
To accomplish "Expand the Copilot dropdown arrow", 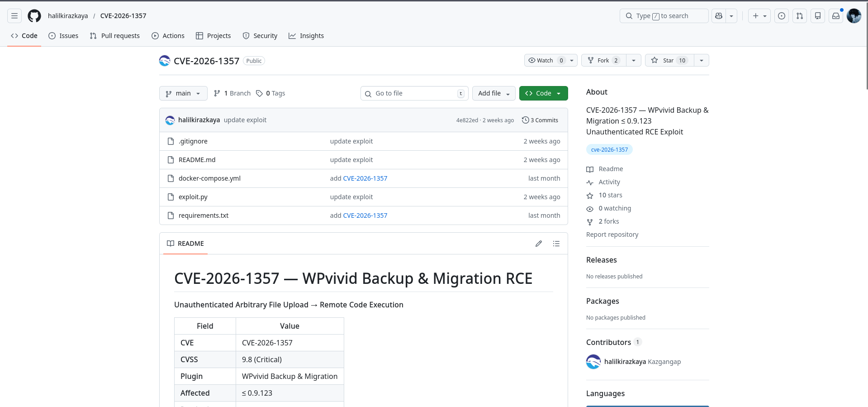I will coord(731,16).
